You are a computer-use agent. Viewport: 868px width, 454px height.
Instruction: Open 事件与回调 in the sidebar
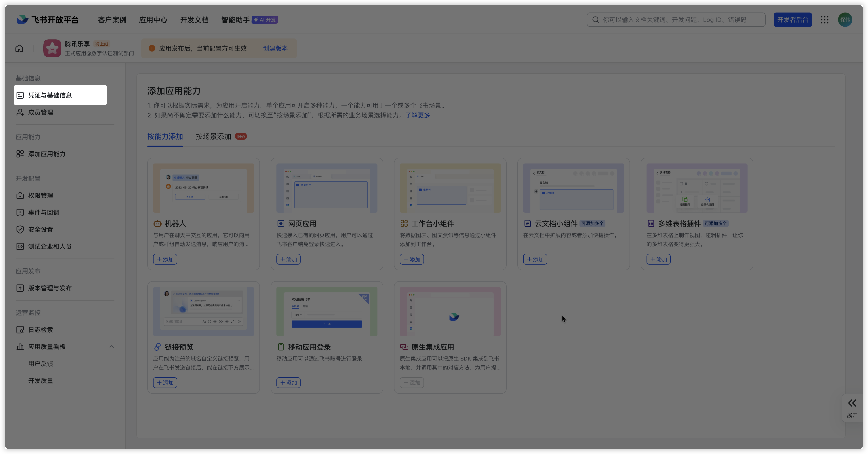click(x=44, y=212)
